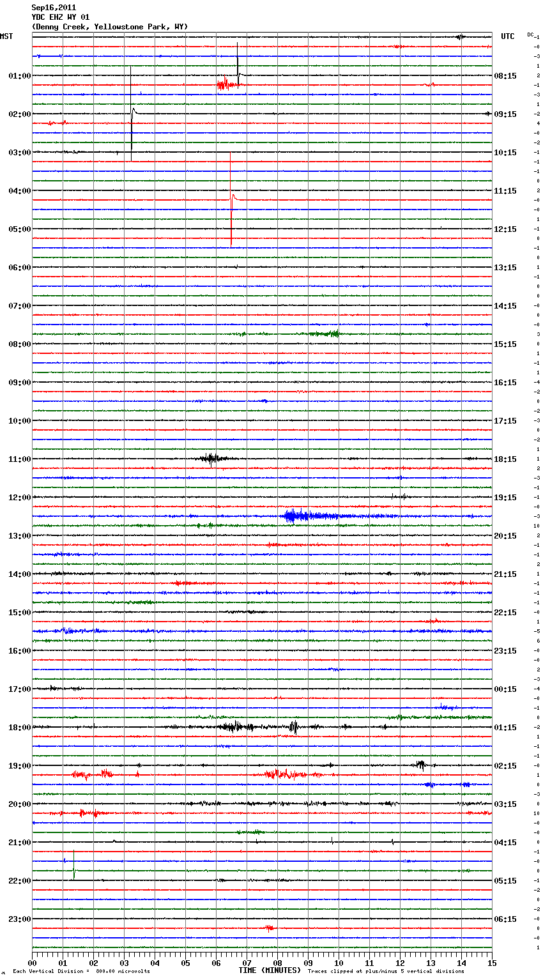This screenshot has height=980, width=543.
Task: Click the 06:15 UTC time label
Action: pyautogui.click(x=505, y=919)
